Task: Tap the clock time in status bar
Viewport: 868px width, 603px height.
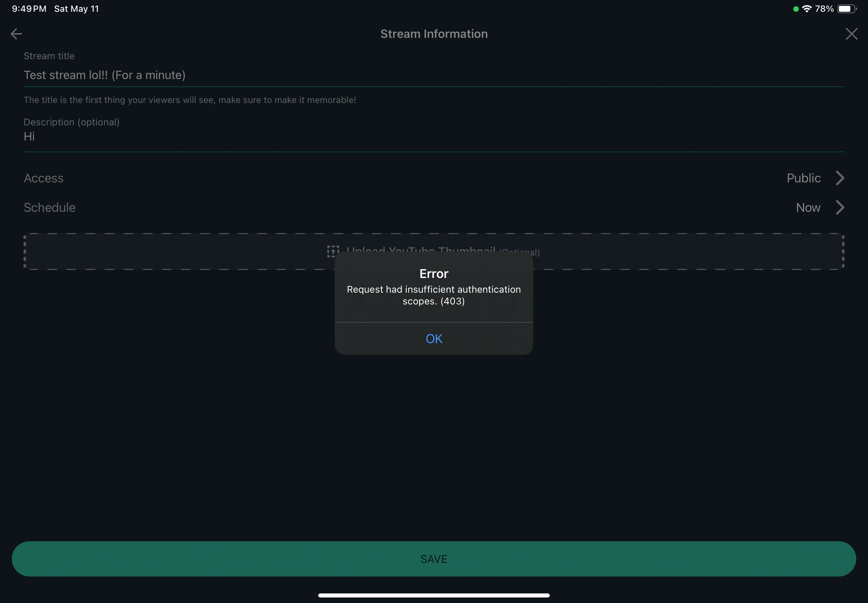Action: (29, 9)
